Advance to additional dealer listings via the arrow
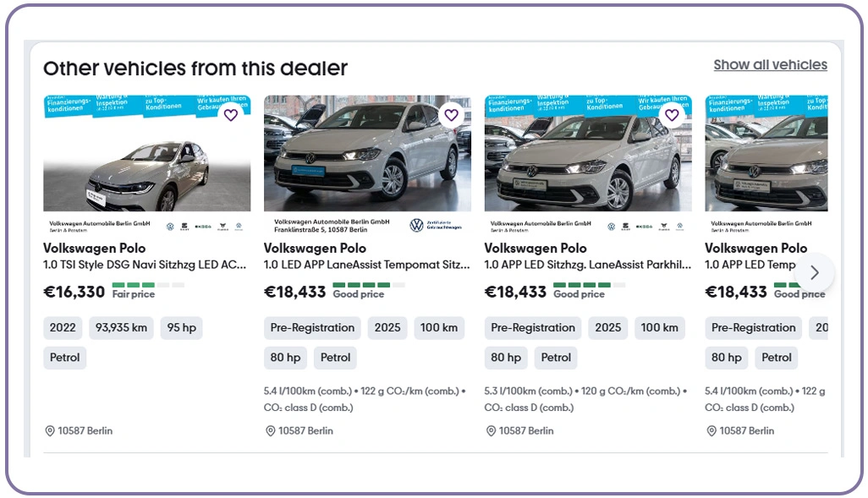Viewport: 868px width, 498px height. pos(814,272)
